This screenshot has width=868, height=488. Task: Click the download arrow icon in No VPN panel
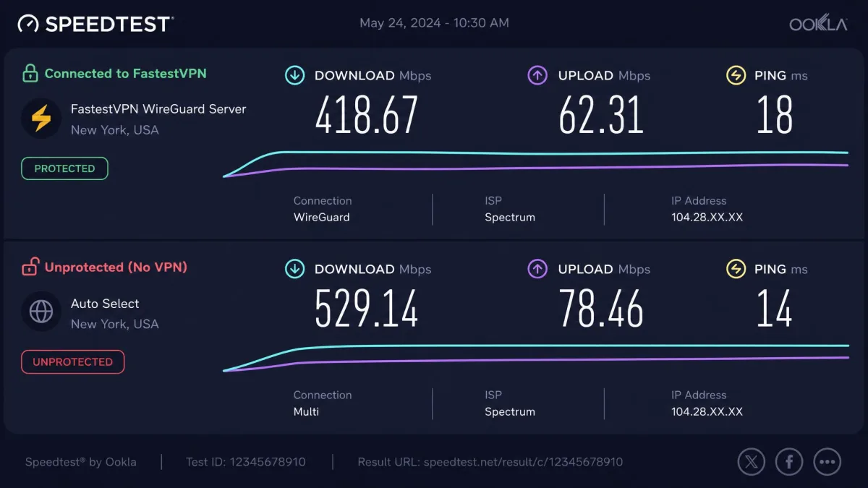[294, 269]
